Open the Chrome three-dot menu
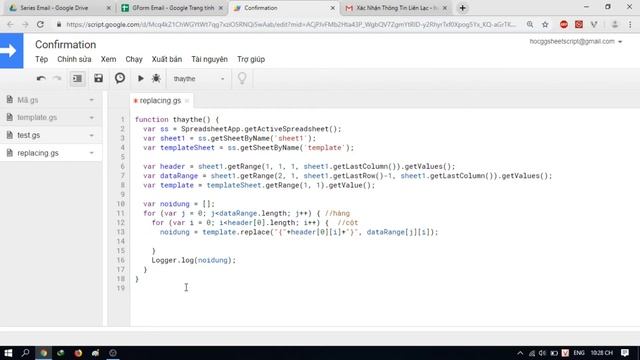This screenshot has height=360, width=640. point(630,24)
